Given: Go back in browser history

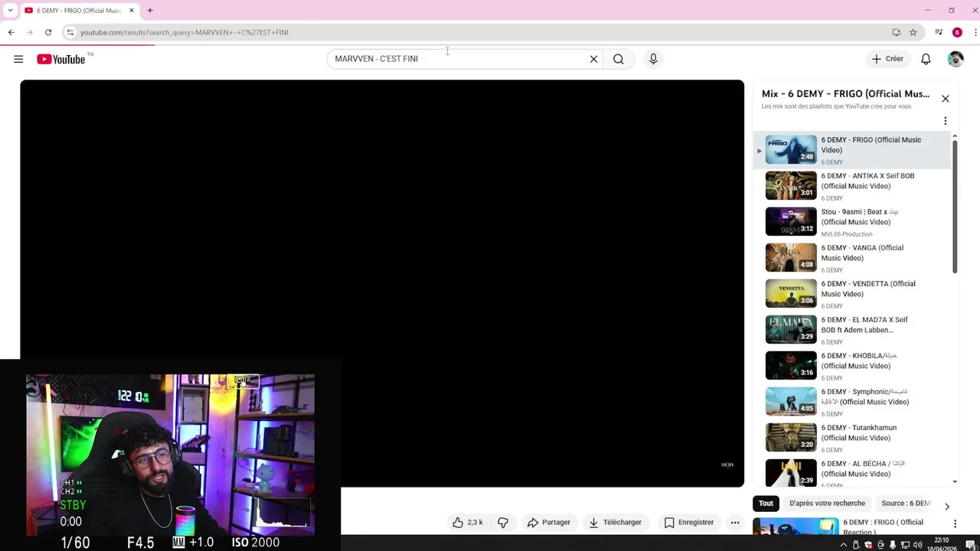Looking at the screenshot, I should 11,32.
